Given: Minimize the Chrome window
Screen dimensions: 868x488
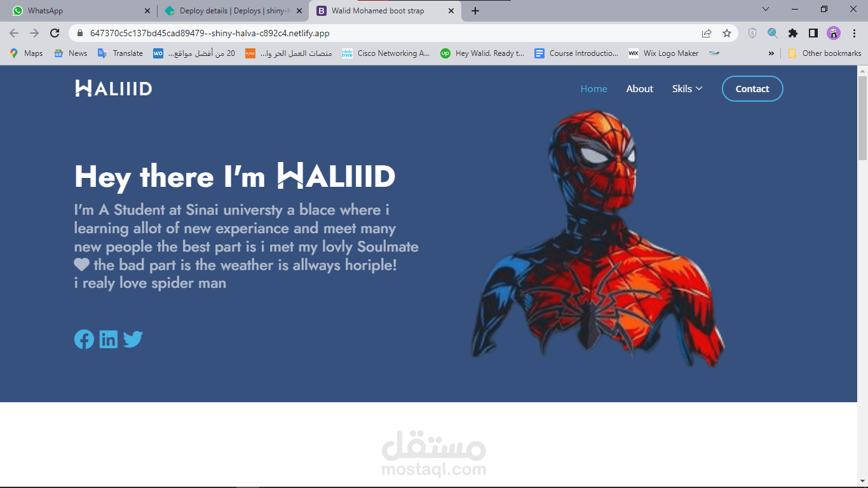Looking at the screenshot, I should click(x=795, y=10).
